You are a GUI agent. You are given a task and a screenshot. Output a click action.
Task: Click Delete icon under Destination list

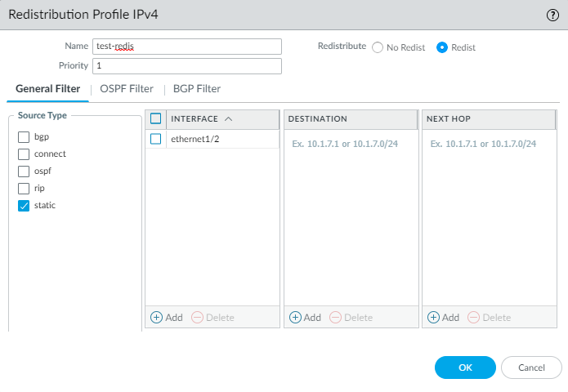coord(335,318)
